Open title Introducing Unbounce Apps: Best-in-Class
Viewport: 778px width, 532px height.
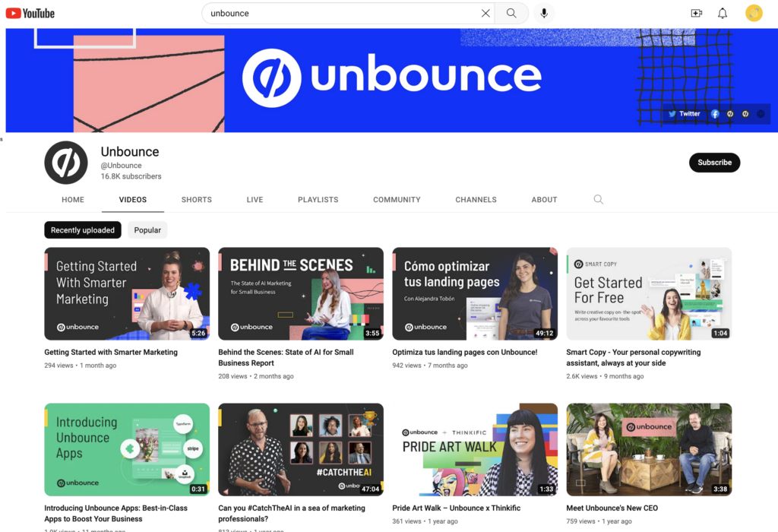click(115, 513)
